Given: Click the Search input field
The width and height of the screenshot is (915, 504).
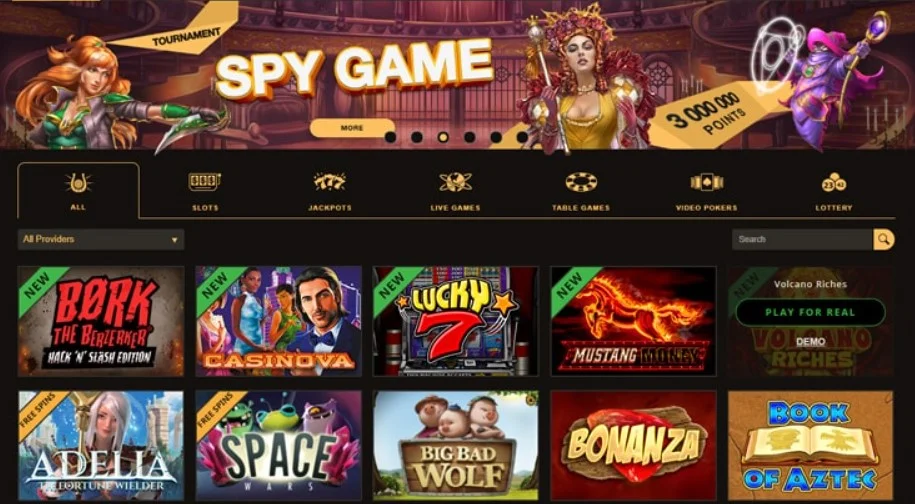Looking at the screenshot, I should (x=802, y=239).
